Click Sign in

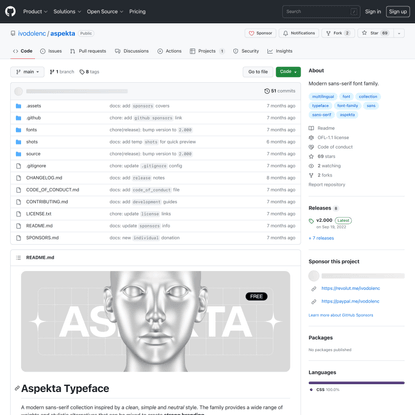373,11
